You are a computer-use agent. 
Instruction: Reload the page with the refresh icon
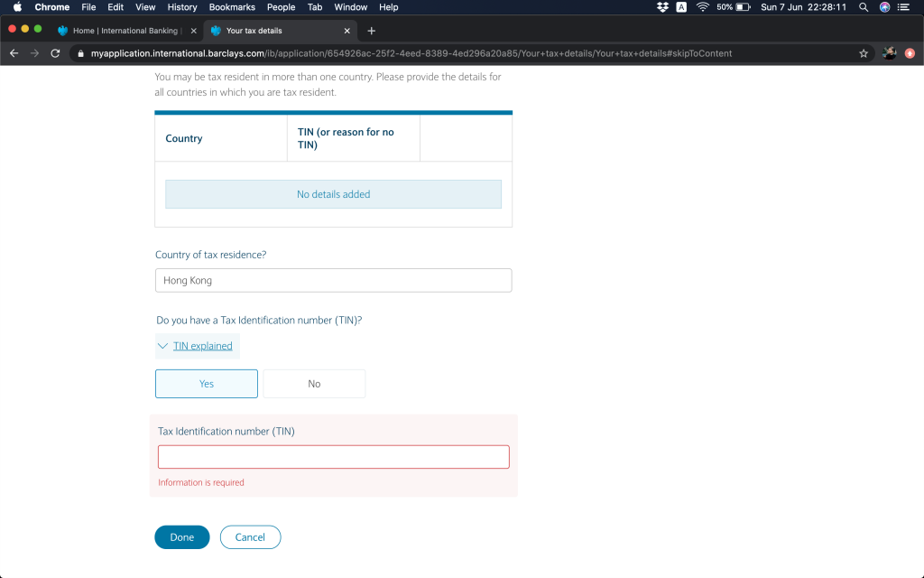[55, 53]
